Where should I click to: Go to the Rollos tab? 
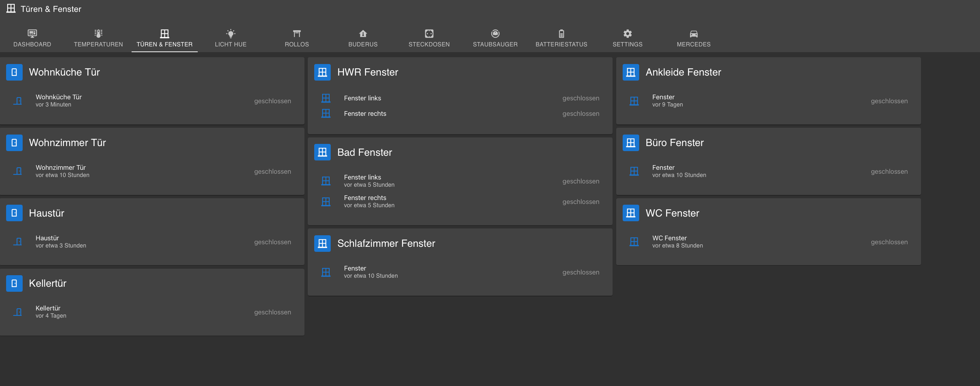point(297,38)
